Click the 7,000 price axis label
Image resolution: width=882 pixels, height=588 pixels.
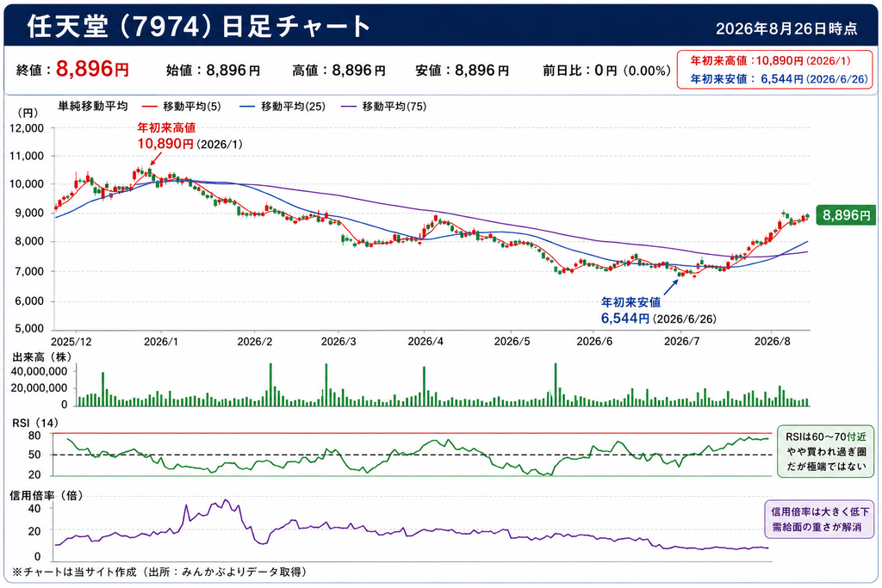[29, 271]
